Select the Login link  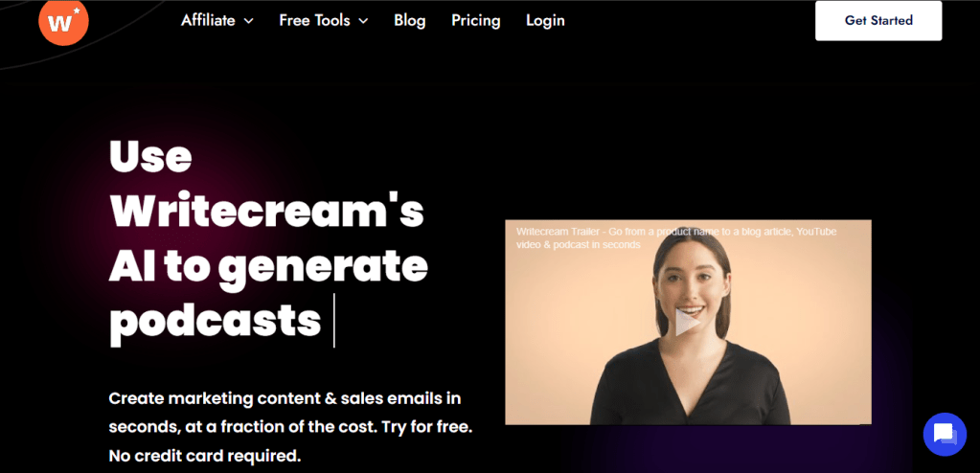545,21
